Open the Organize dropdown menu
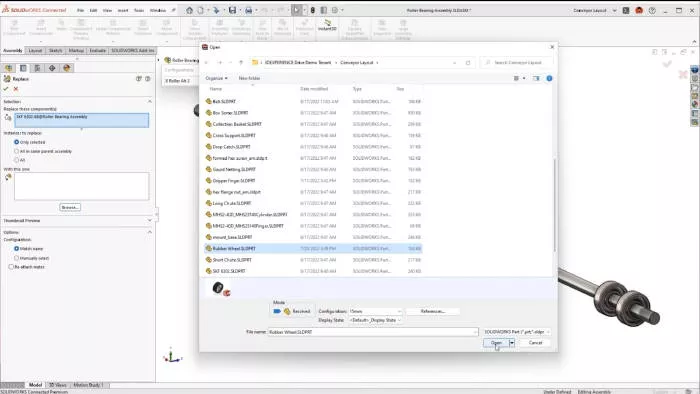This screenshot has height=394, width=700. (x=217, y=78)
